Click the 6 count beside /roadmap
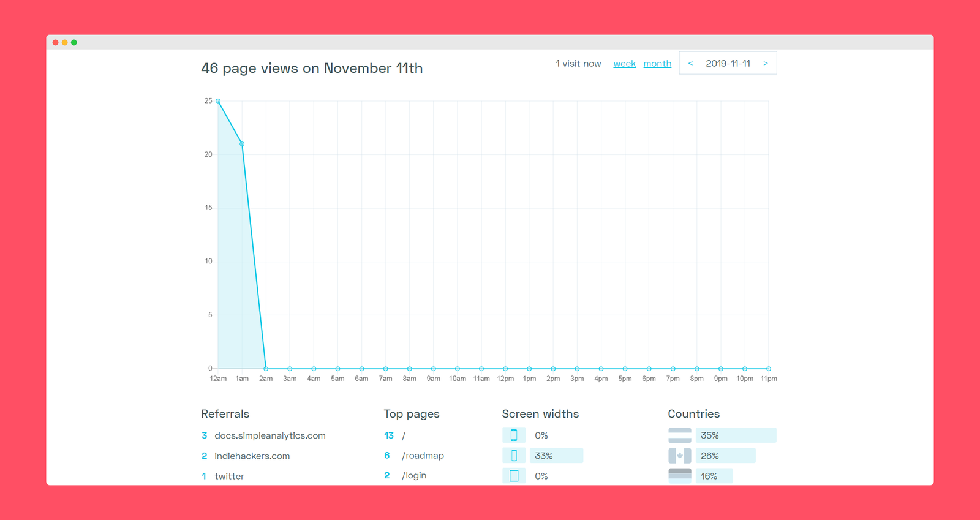Screen dimensions: 980x520 tap(387, 455)
